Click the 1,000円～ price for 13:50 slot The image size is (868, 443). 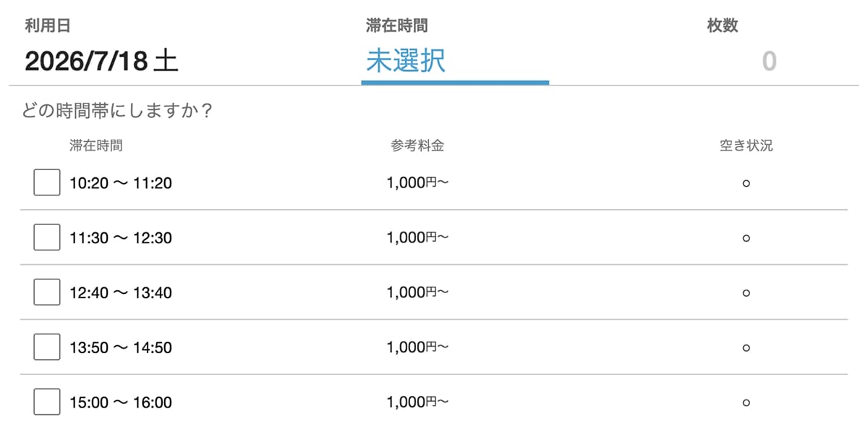tap(417, 347)
